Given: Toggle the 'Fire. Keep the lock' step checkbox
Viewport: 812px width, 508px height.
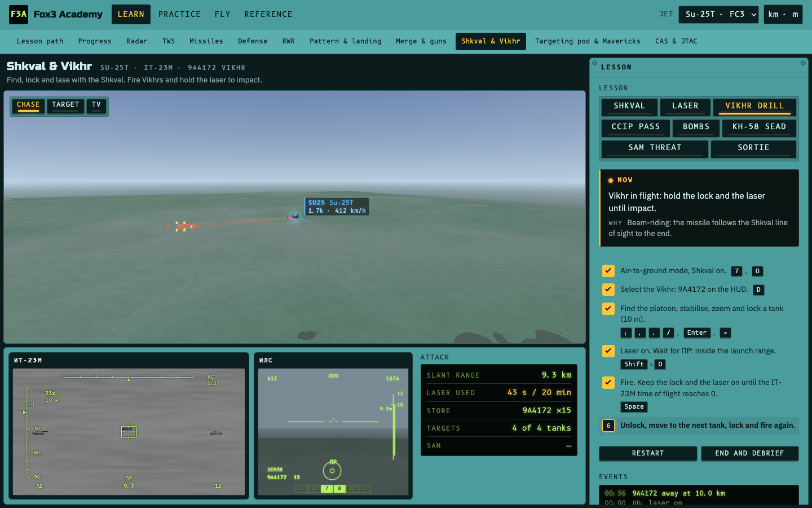Looking at the screenshot, I should point(608,383).
